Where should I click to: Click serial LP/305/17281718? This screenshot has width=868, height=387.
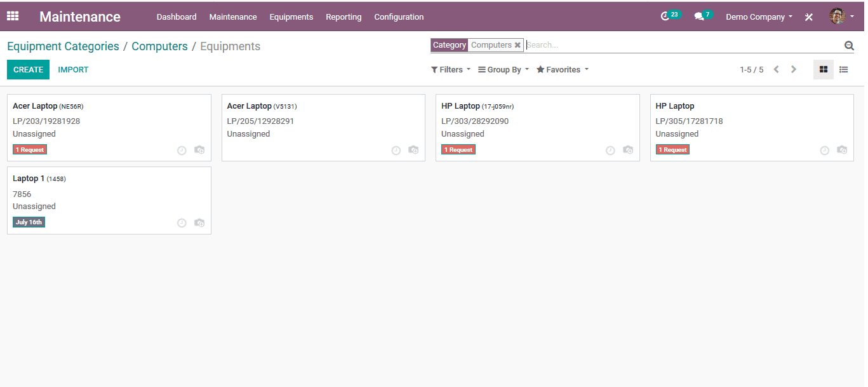(x=689, y=121)
